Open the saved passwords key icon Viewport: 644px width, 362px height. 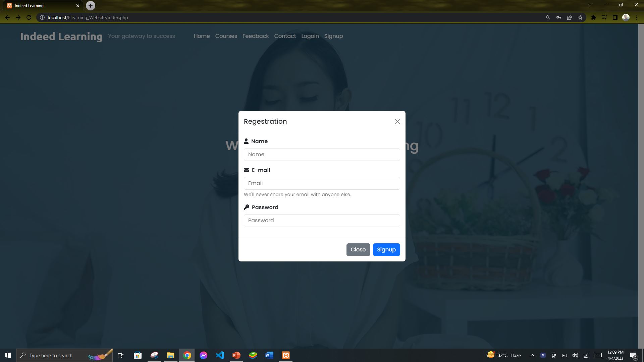click(559, 17)
